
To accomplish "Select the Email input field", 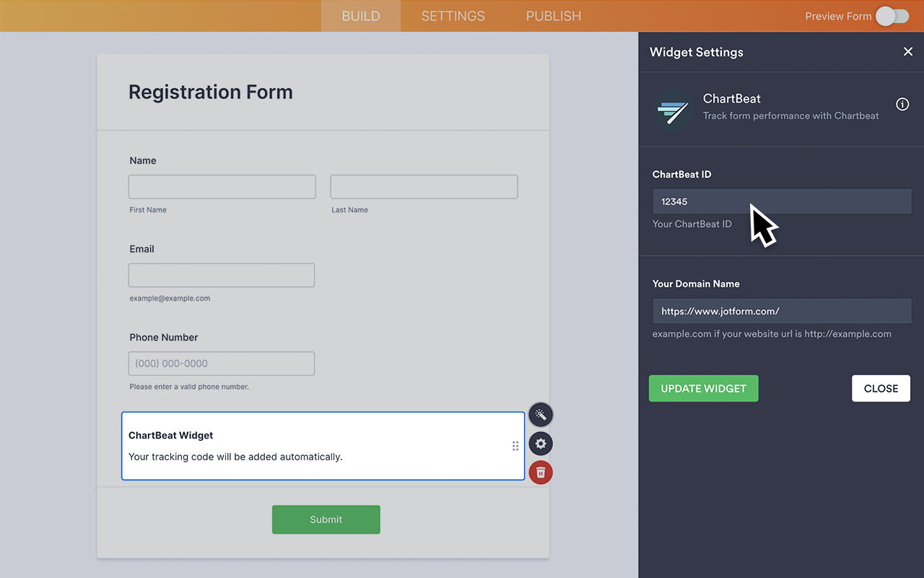I will tap(221, 275).
